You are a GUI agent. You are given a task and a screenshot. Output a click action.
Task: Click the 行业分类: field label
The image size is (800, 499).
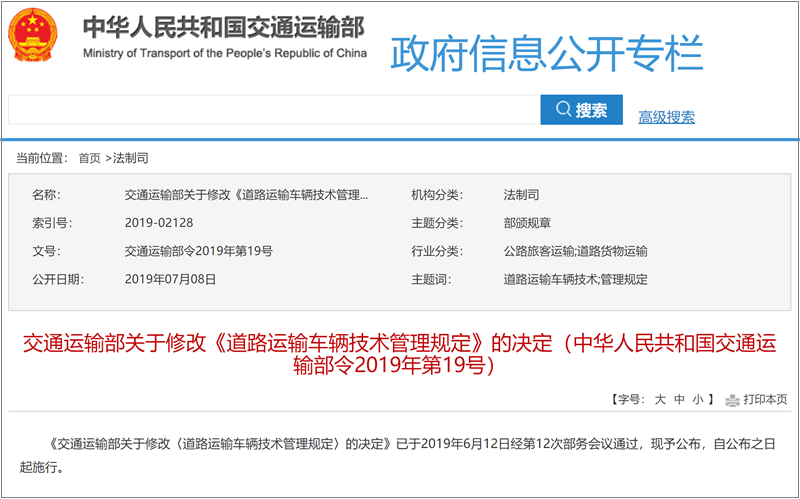pyautogui.click(x=437, y=251)
